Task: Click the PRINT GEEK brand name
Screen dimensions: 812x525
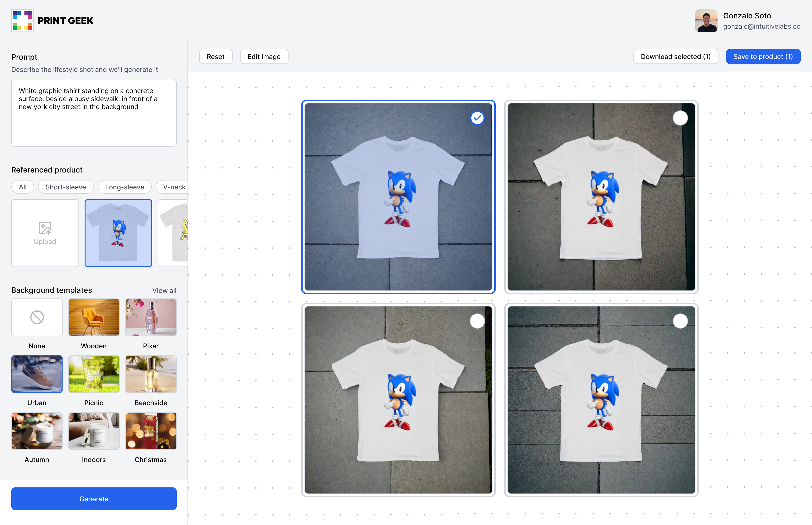Action: [x=65, y=20]
